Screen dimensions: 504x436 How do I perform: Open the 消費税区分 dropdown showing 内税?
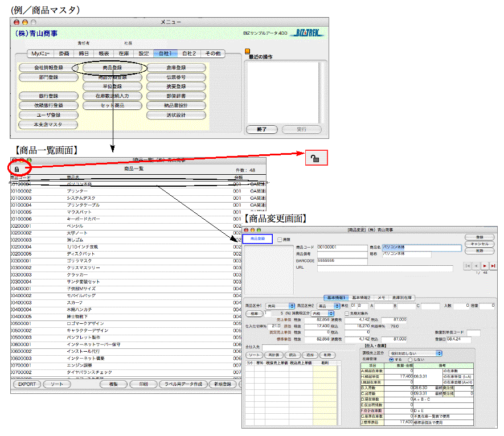[x=322, y=313]
